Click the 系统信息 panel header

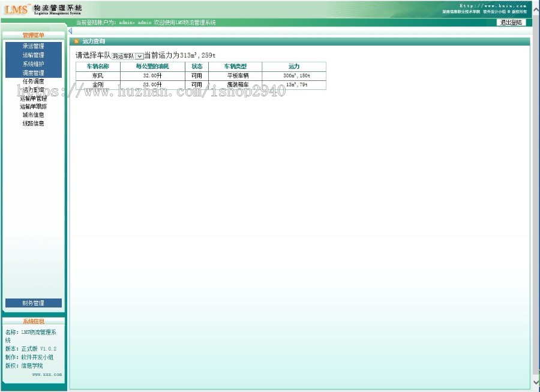(34, 321)
